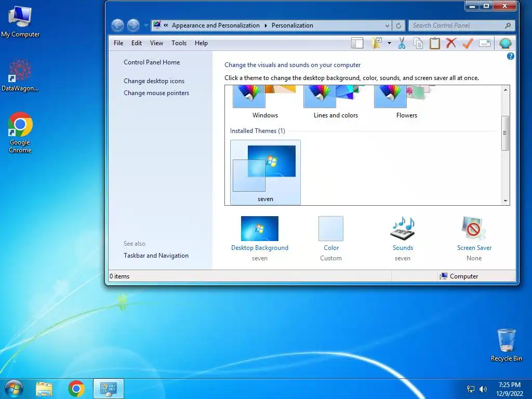Click the Cut scissors icon

[x=402, y=43]
